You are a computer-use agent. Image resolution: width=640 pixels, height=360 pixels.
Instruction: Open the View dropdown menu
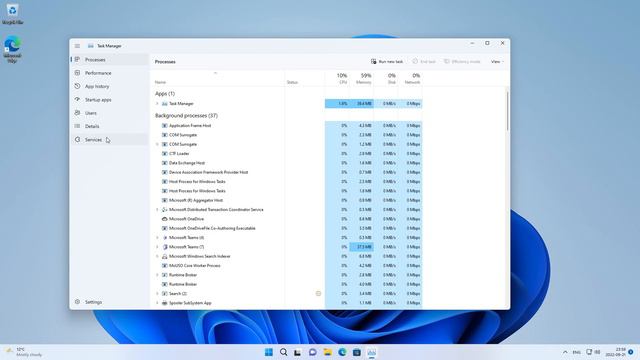point(497,62)
